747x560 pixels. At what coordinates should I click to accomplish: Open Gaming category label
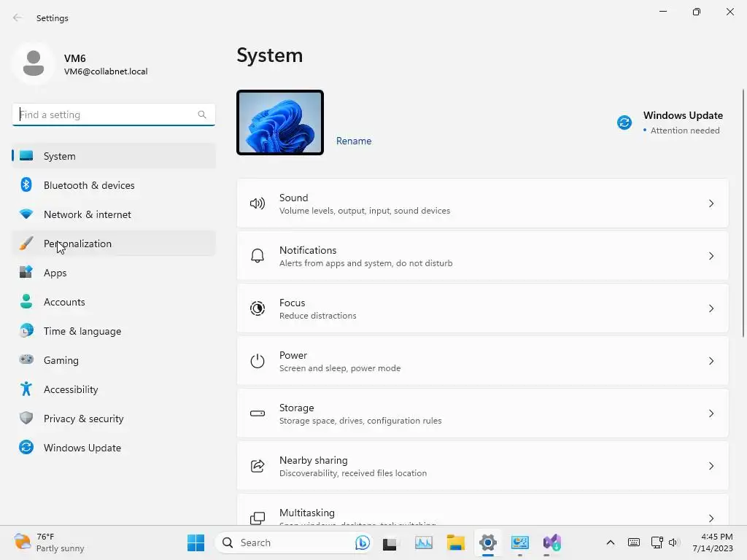61,360
